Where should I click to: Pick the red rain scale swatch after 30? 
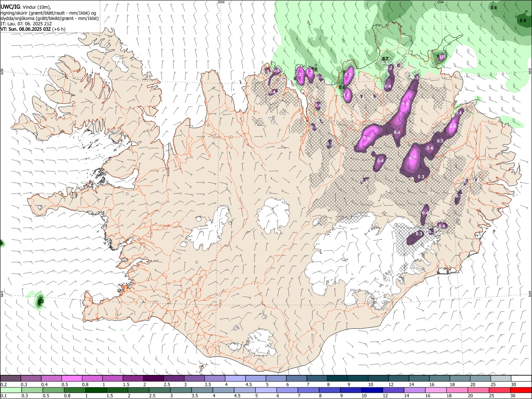pyautogui.click(x=521, y=390)
